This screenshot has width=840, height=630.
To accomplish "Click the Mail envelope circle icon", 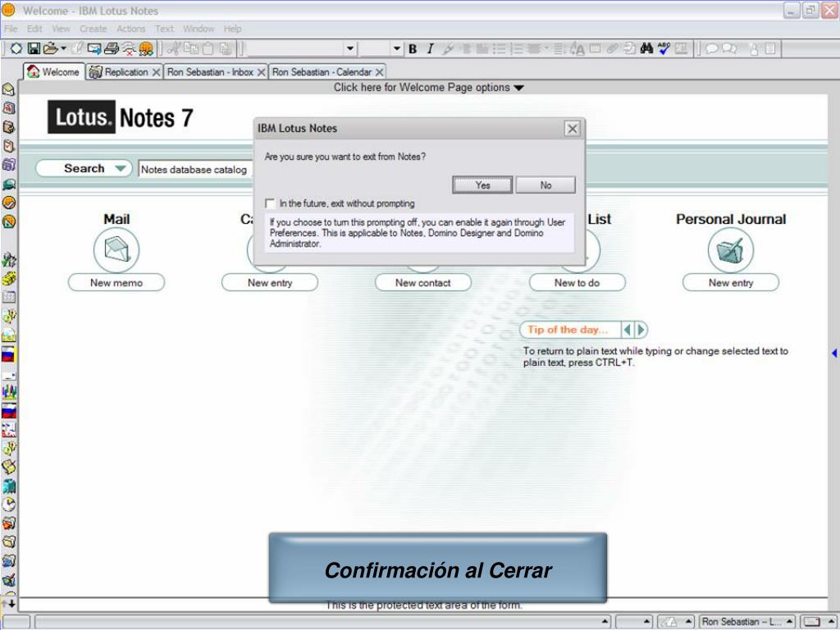I will (x=116, y=250).
